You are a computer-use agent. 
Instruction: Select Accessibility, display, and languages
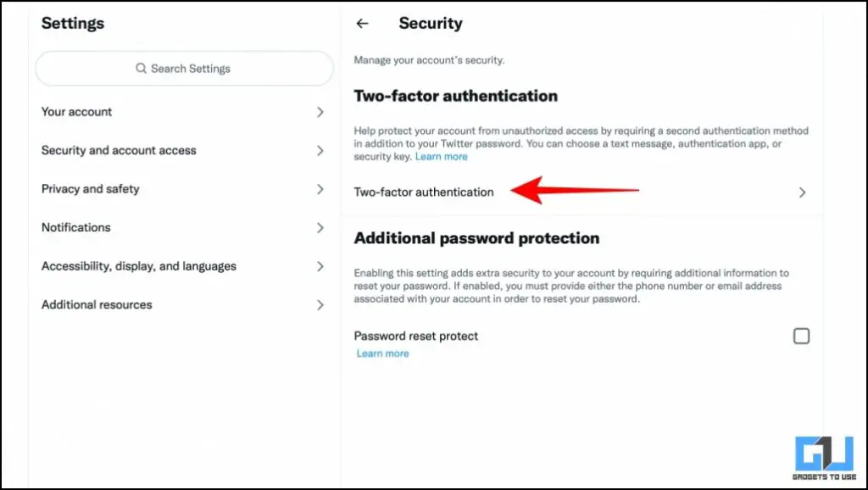click(184, 266)
